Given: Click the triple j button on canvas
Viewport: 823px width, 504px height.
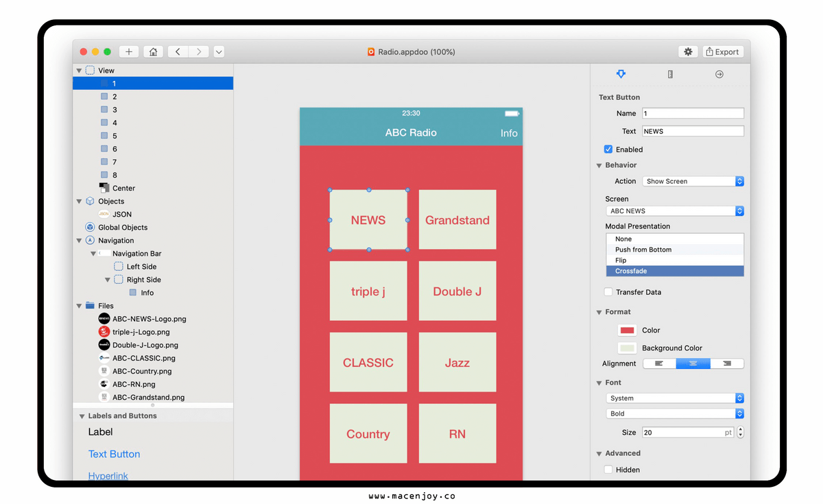Looking at the screenshot, I should [368, 291].
